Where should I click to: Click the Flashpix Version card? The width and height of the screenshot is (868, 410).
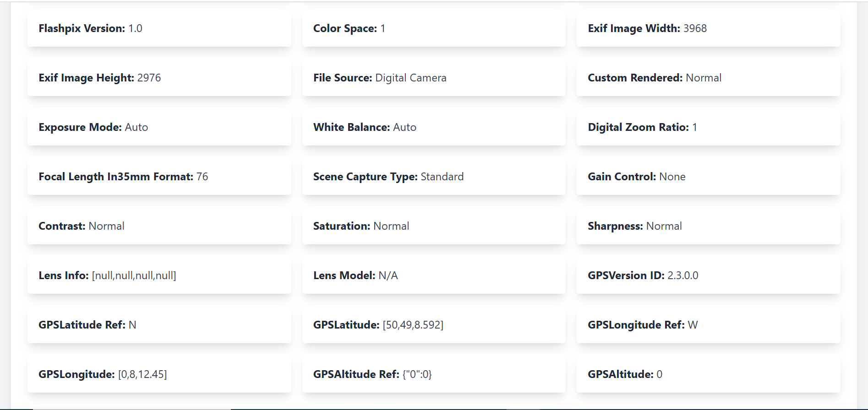(x=159, y=28)
